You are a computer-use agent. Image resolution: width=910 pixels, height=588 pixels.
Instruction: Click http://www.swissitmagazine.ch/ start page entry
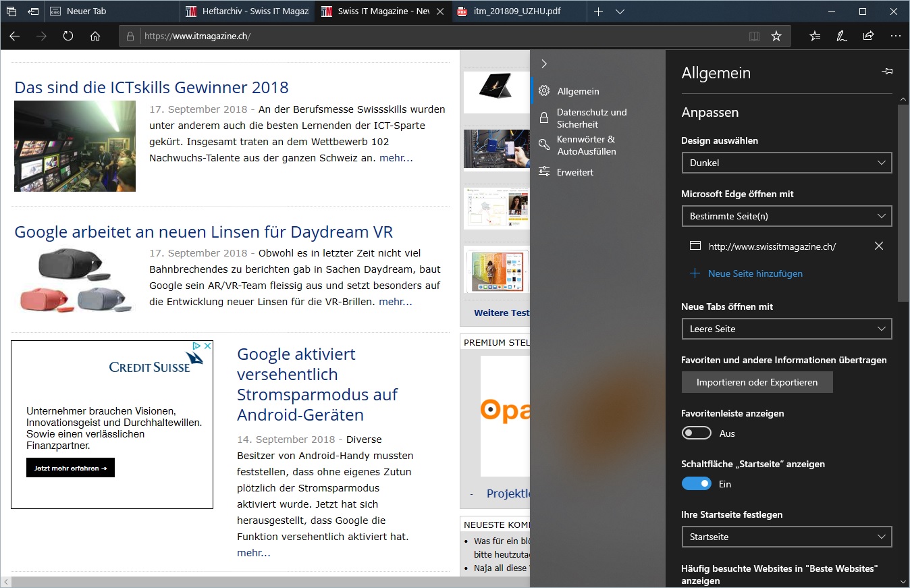tap(772, 246)
